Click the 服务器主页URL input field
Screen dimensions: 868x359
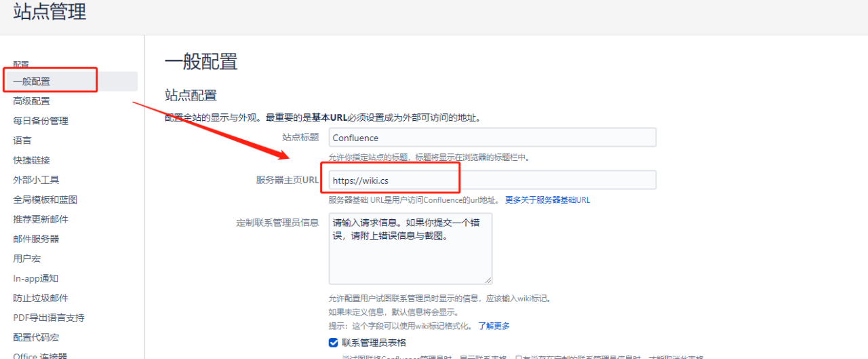[492, 180]
